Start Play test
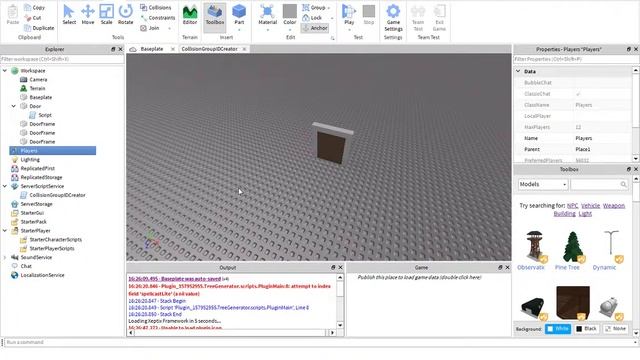Screen dimensions: 640x360 [x=349, y=16]
